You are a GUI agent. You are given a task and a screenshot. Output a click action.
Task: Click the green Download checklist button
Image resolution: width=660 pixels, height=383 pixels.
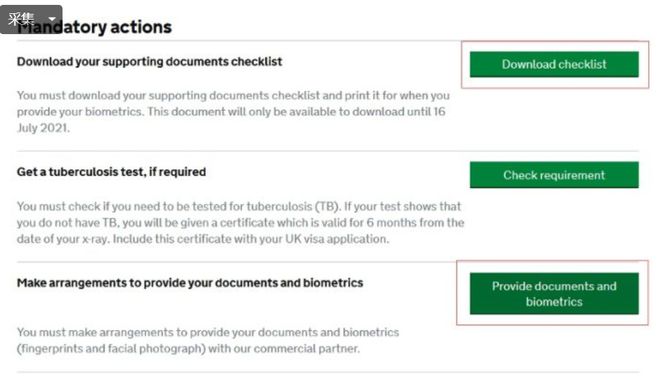point(554,64)
